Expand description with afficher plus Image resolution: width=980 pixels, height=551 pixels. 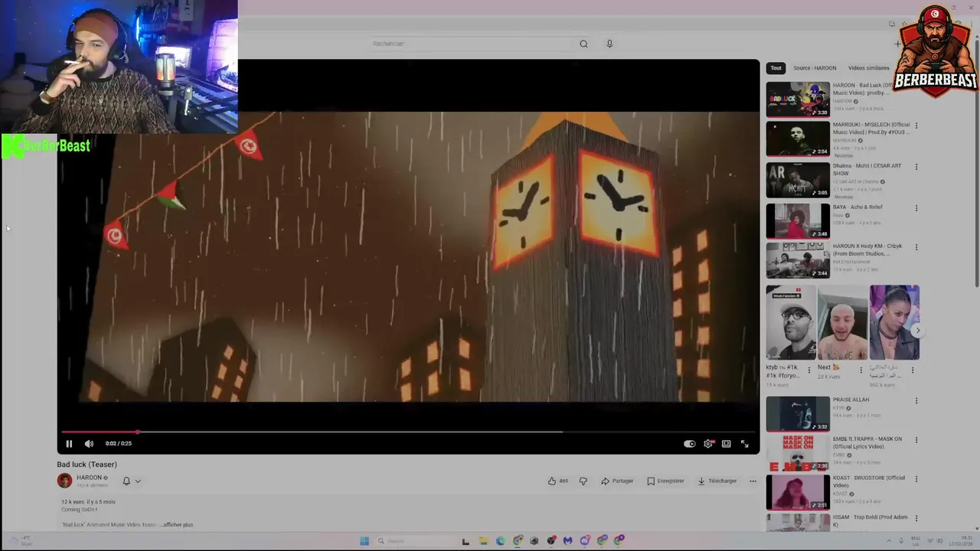[178, 525]
